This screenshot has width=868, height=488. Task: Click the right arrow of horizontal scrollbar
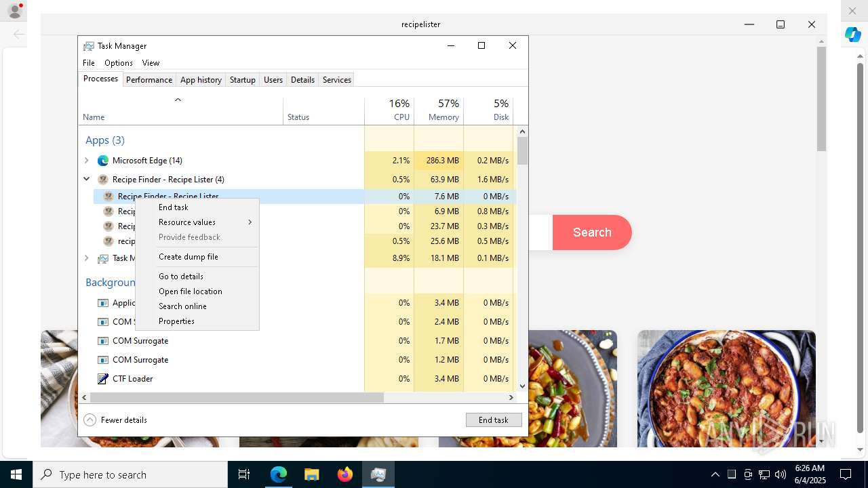(511, 398)
